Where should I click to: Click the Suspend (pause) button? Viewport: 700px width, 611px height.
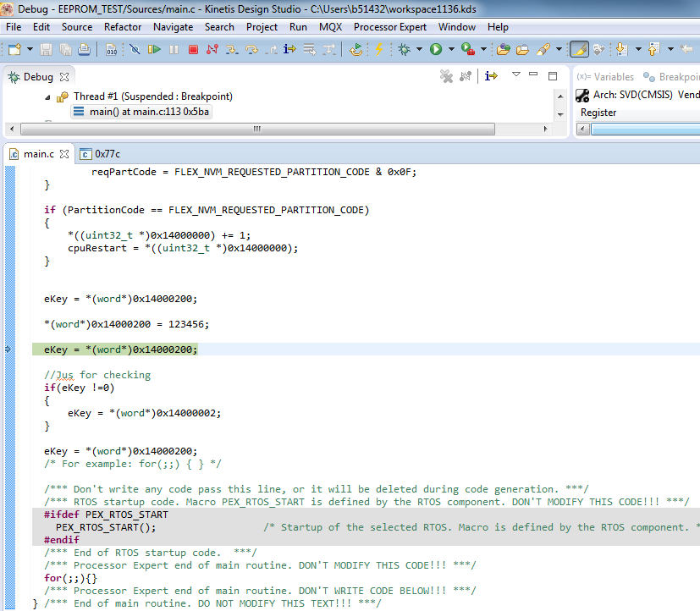(174, 49)
